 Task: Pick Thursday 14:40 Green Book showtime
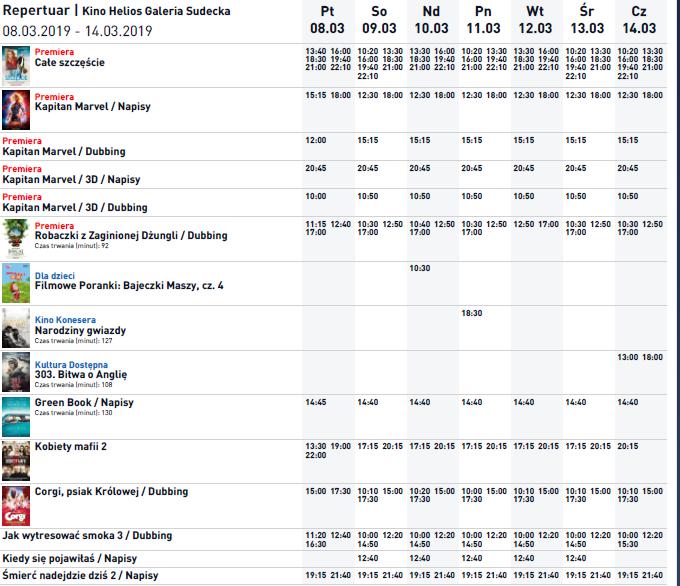(x=628, y=403)
